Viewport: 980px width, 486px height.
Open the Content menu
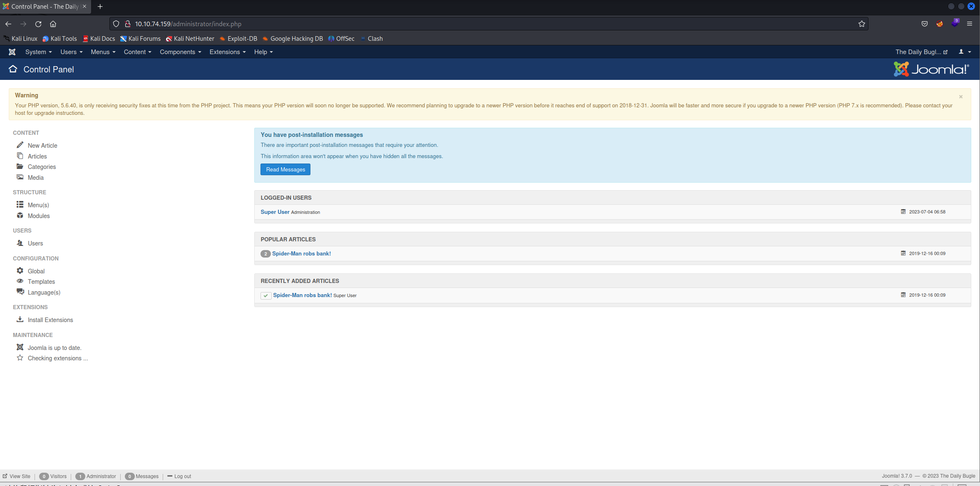pyautogui.click(x=137, y=52)
